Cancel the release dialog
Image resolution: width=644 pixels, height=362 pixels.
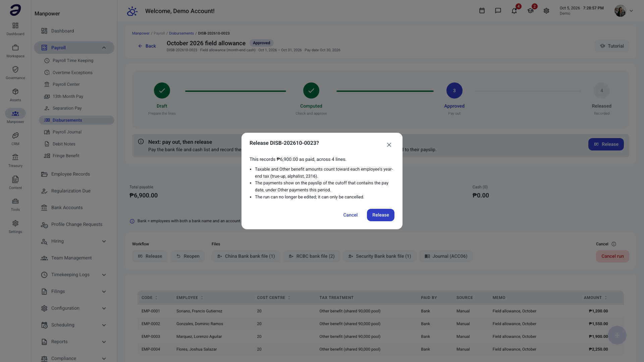[350, 215]
